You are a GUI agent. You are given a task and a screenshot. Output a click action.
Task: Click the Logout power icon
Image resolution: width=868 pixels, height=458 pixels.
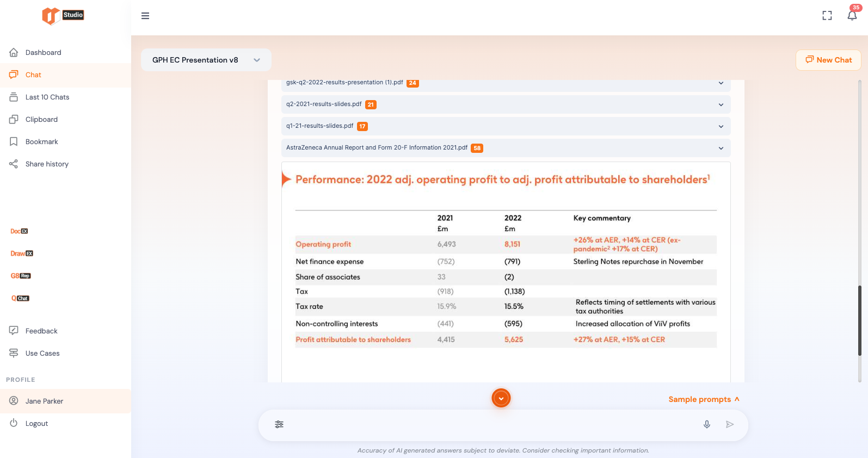[14, 423]
